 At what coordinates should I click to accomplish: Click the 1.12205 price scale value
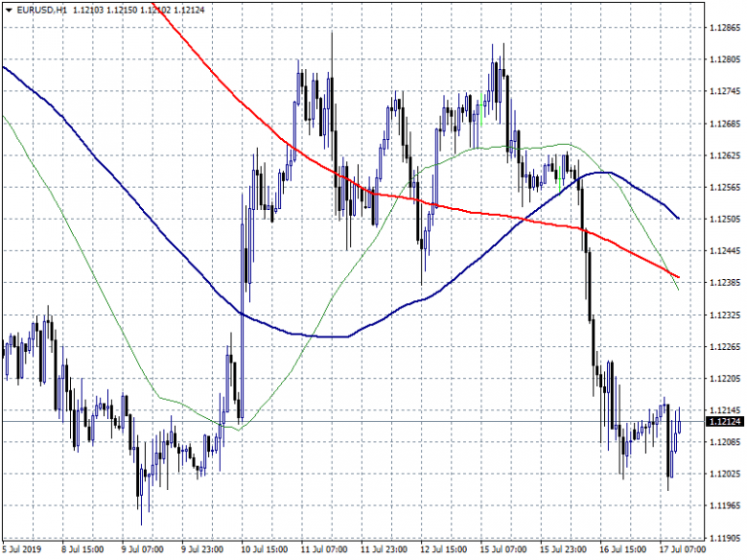coord(723,379)
